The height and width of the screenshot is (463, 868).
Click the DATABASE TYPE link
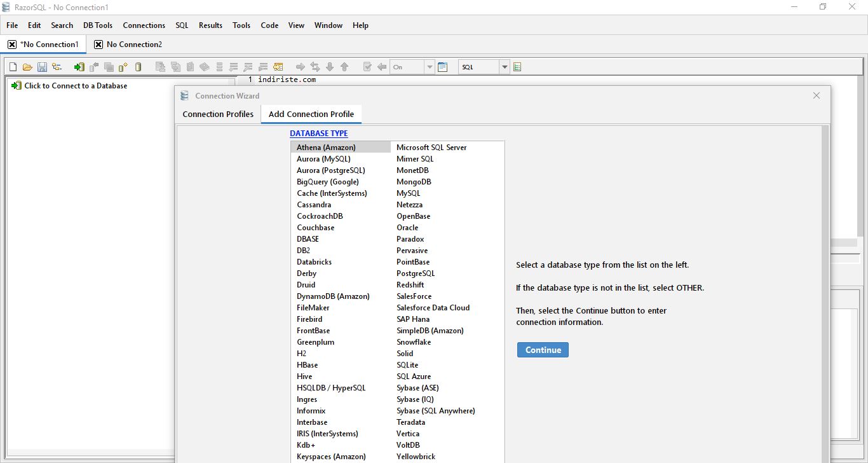pyautogui.click(x=319, y=134)
